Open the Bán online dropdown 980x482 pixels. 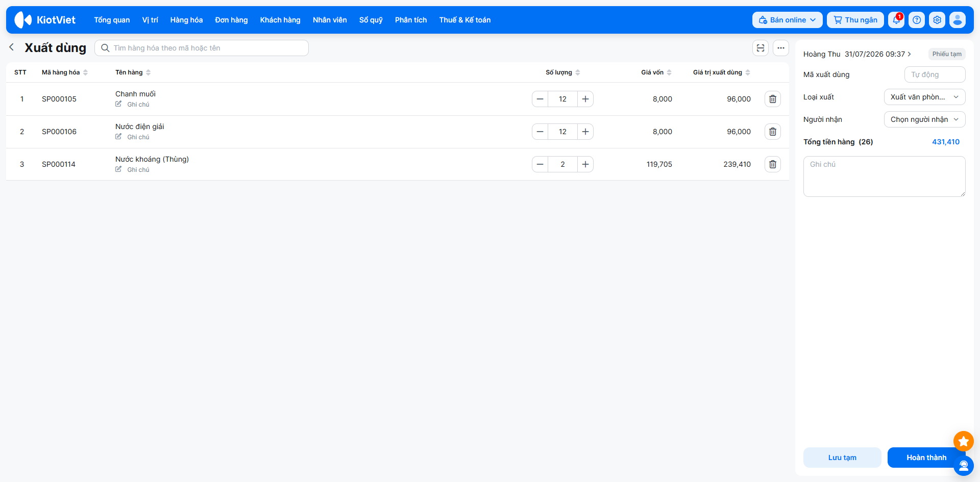(x=787, y=20)
